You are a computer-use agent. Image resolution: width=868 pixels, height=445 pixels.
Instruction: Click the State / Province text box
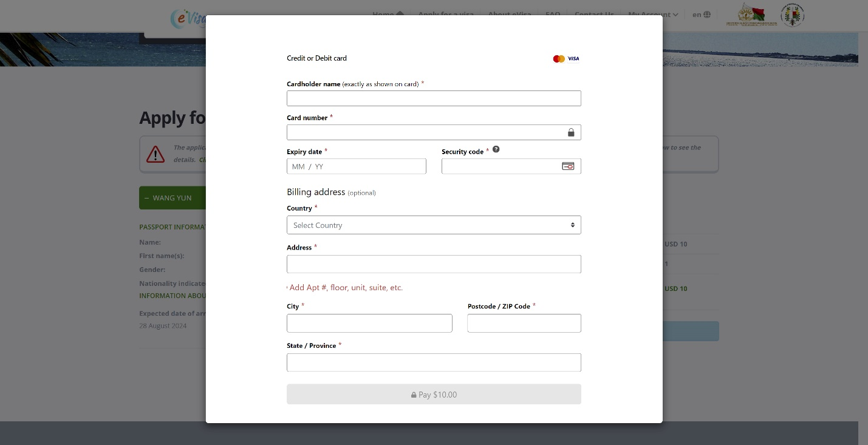[434, 362]
